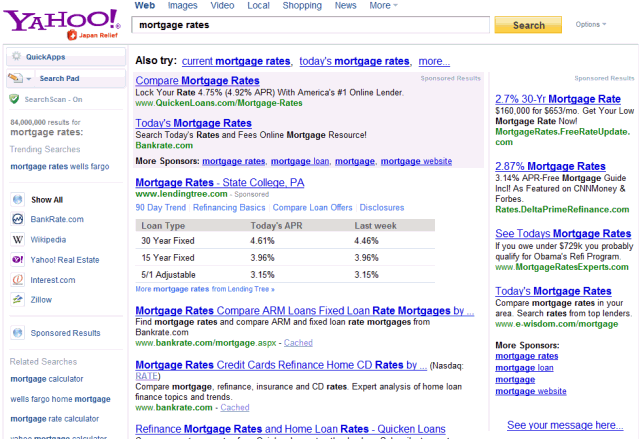Switch to the Shopping search tab

pyautogui.click(x=302, y=6)
